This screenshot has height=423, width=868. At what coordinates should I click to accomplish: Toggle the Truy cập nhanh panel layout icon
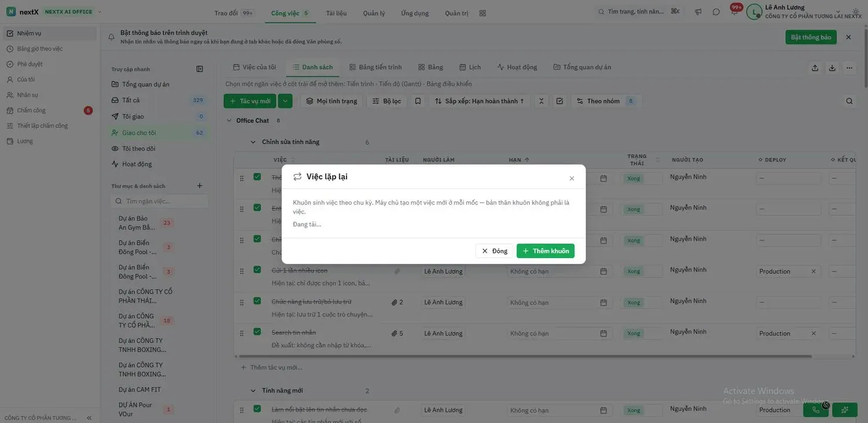(200, 69)
